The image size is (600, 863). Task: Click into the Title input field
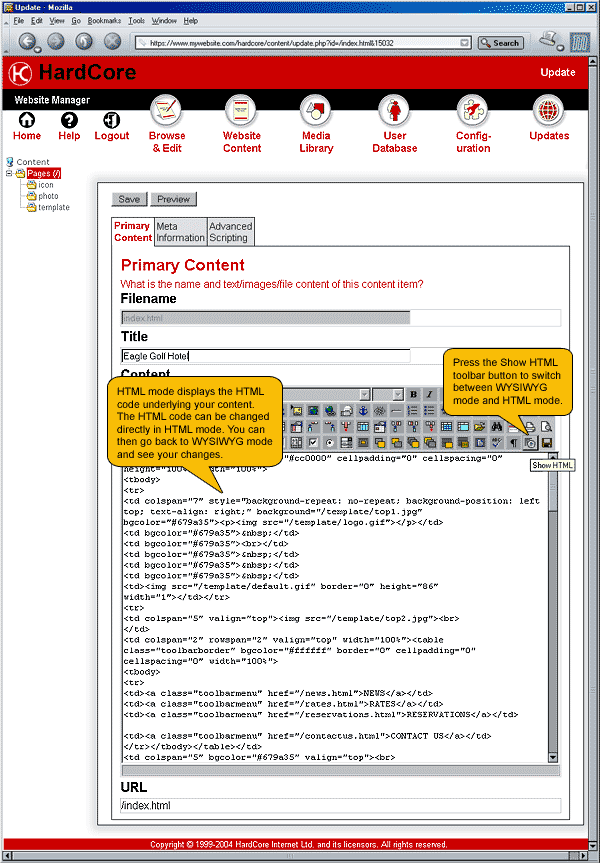[x=265, y=356]
